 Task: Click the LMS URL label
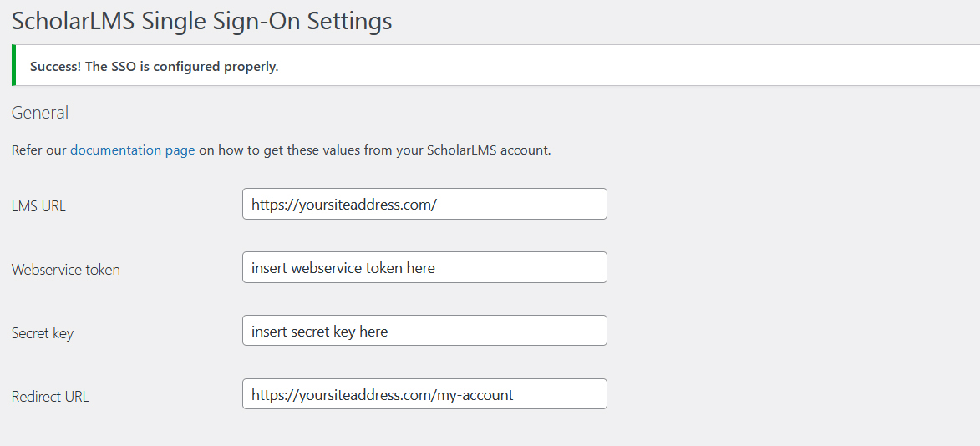38,205
